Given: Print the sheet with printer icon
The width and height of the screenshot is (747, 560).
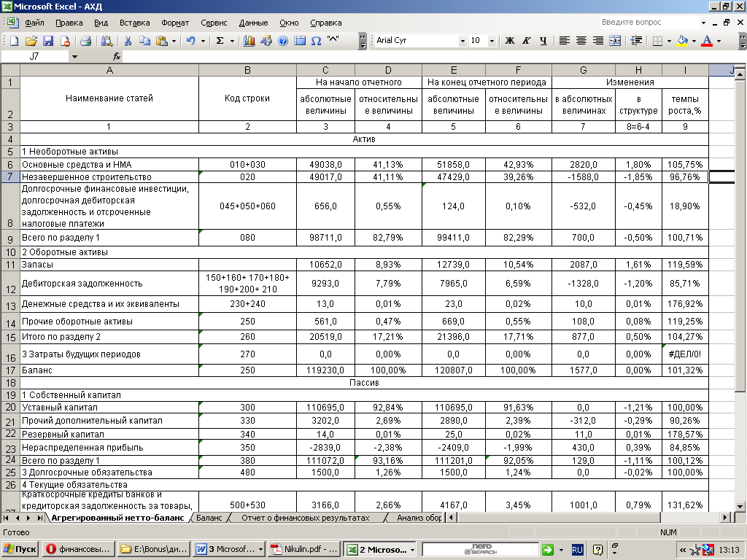Looking at the screenshot, I should 86,41.
